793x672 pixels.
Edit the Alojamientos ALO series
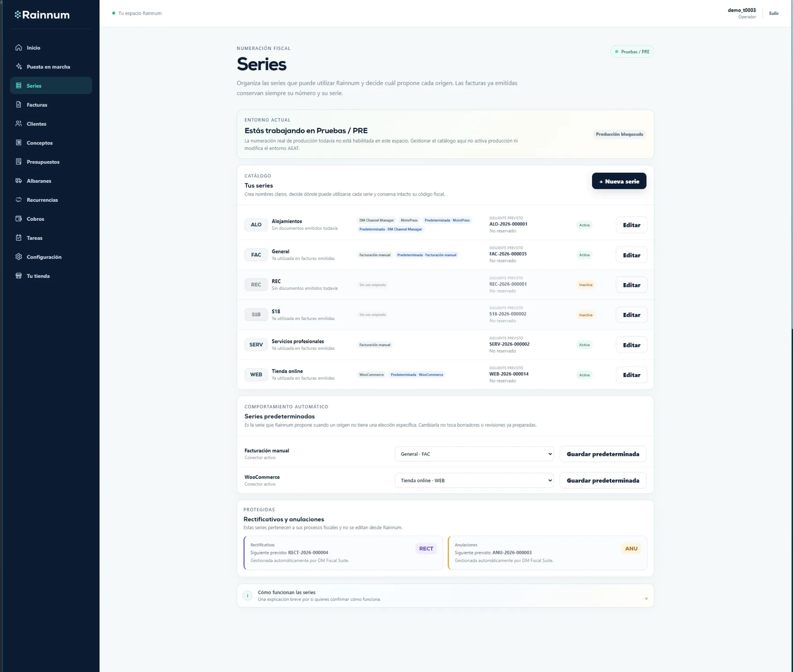point(631,225)
